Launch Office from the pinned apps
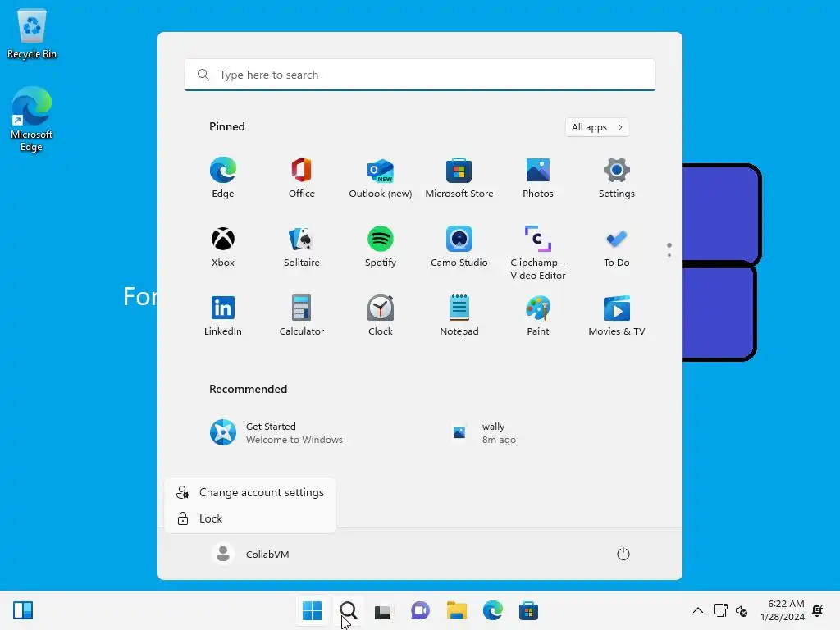 [x=302, y=178]
